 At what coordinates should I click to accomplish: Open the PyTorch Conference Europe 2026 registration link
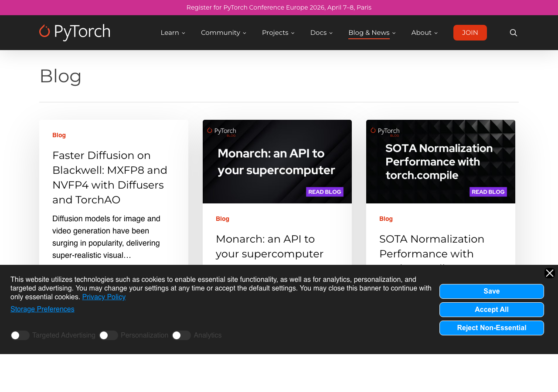[279, 7]
